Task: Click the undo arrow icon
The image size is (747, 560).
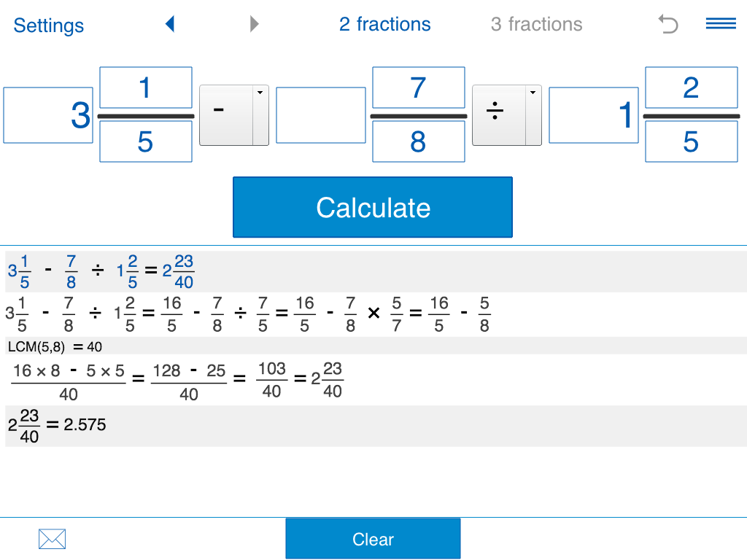Action: tap(667, 25)
